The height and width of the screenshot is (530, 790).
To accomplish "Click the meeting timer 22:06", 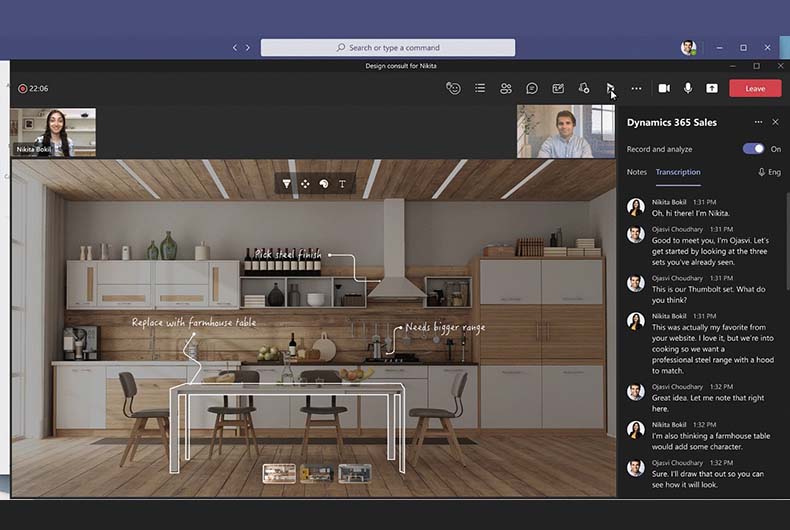I will 39,89.
